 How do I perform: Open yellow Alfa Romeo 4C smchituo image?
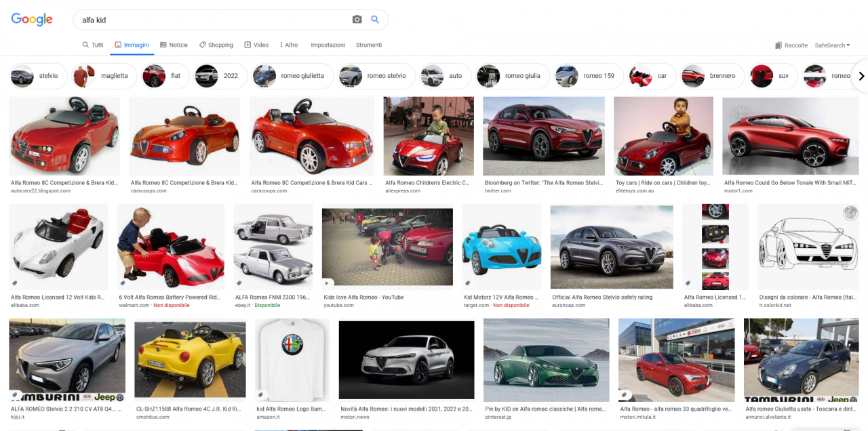coord(190,361)
